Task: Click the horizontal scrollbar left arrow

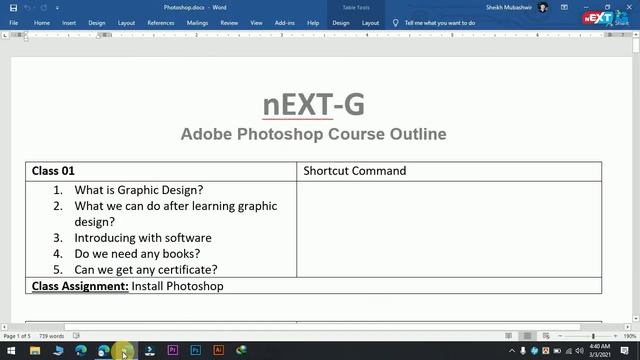Action: point(4,327)
